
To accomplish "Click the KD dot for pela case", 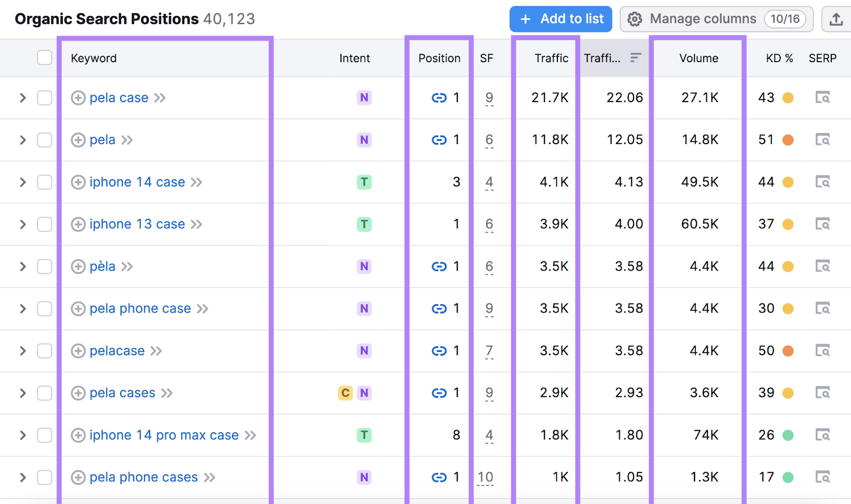I will pyautogui.click(x=788, y=98).
